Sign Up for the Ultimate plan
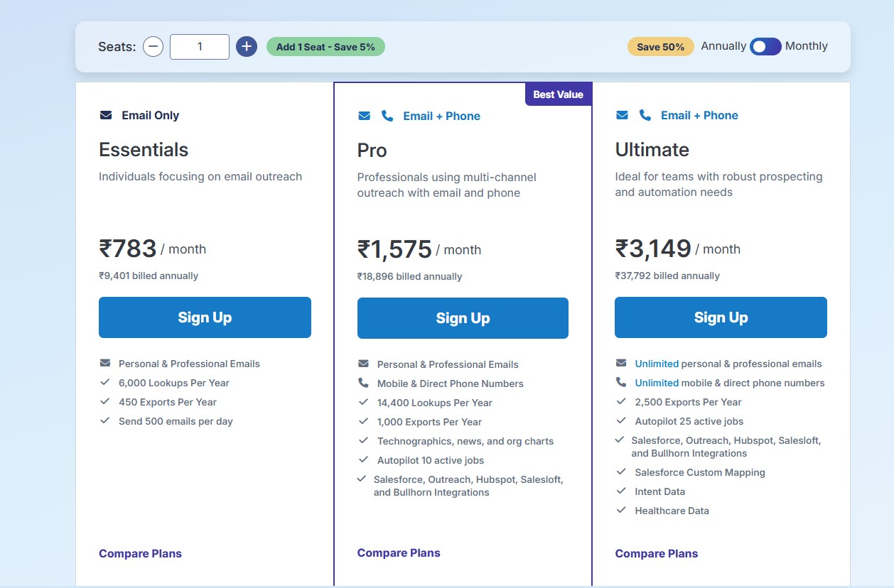Viewport: 894px width, 588px height. 720,317
